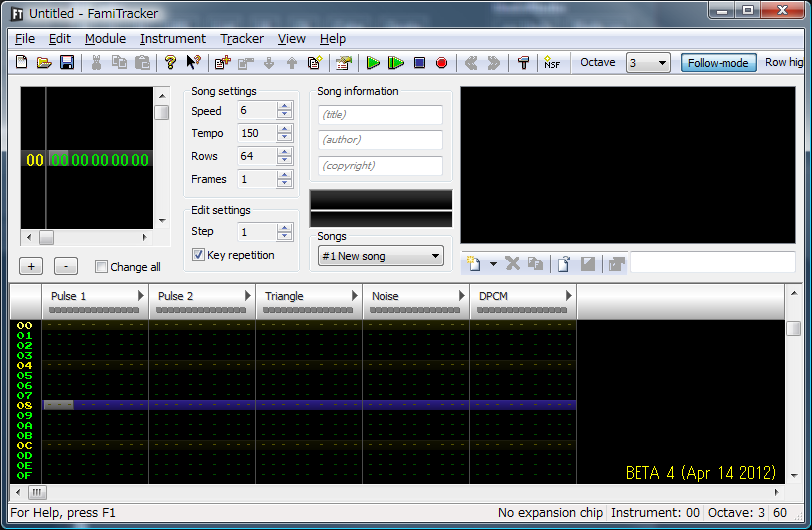Click the add frame toolbar icon
The width and height of the screenshot is (812, 530).
pyautogui.click(x=222, y=63)
